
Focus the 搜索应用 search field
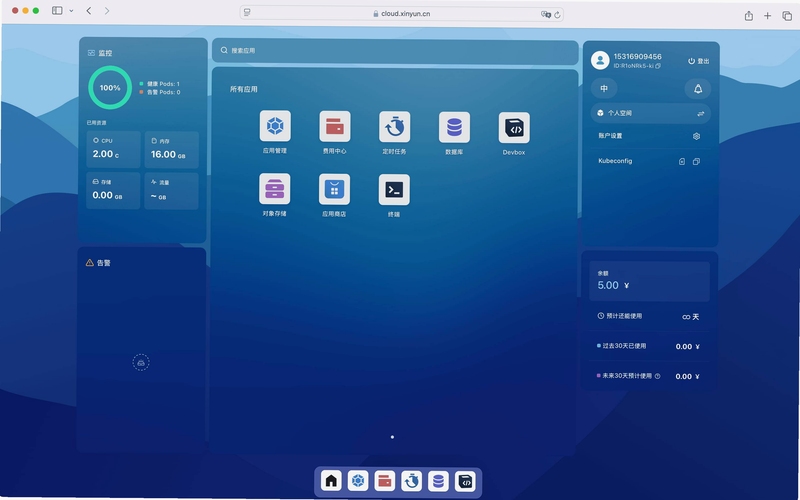coord(395,51)
